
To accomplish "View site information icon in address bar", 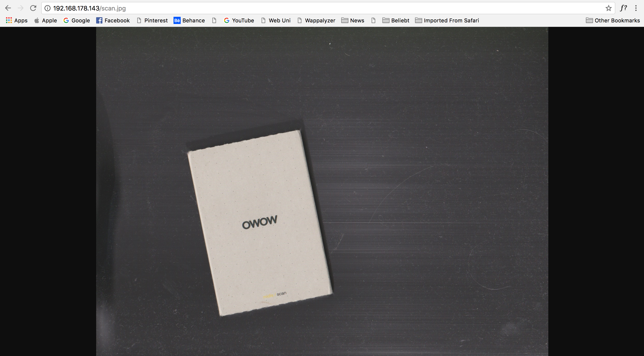I will [x=47, y=8].
